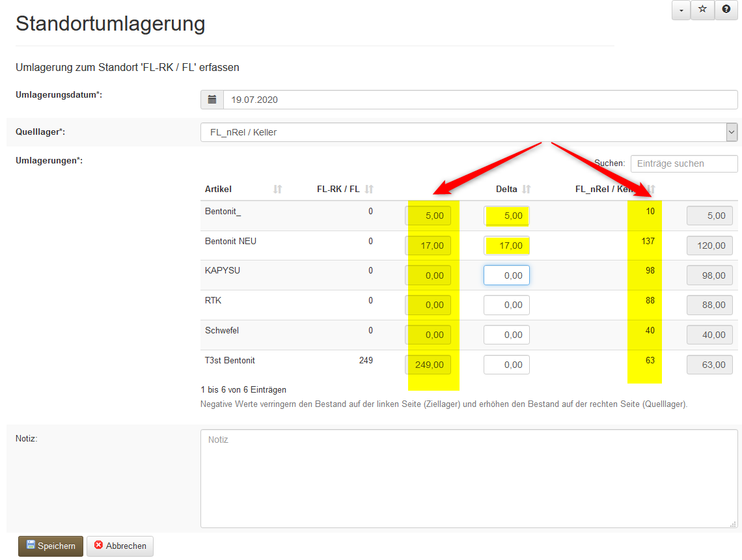Click the Umlagerungsdatum date field
This screenshot has width=742, height=560.
(480, 100)
